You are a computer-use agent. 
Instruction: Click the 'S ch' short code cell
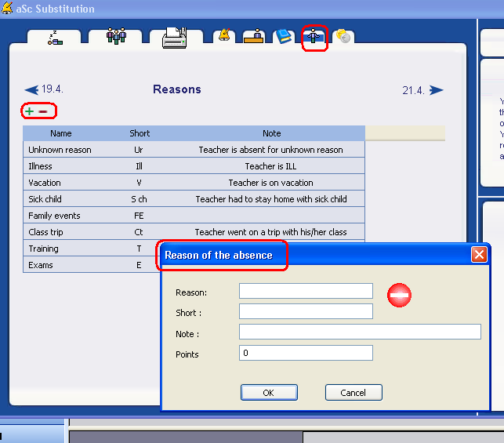click(139, 199)
